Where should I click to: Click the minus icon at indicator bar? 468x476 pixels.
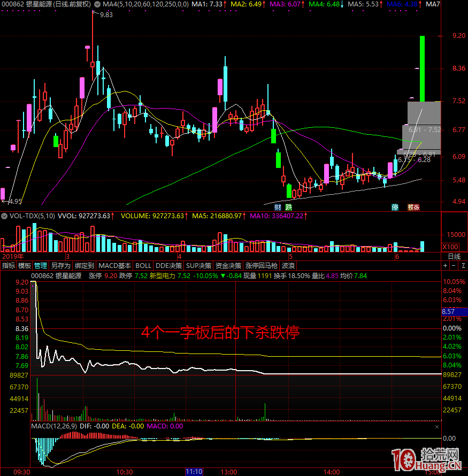(454, 266)
